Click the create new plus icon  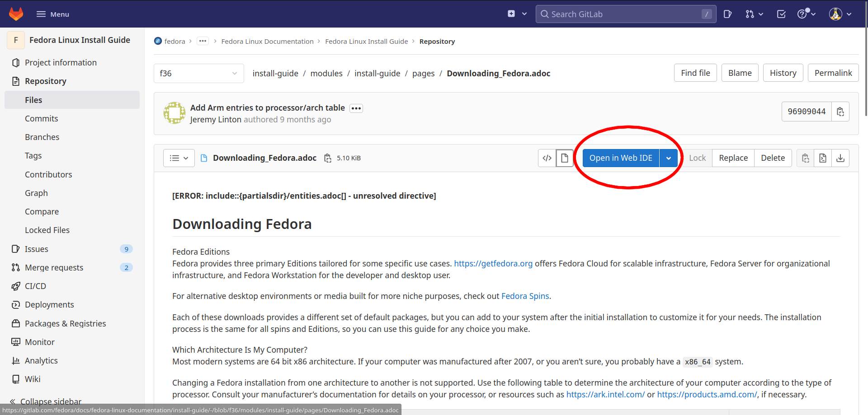(511, 14)
